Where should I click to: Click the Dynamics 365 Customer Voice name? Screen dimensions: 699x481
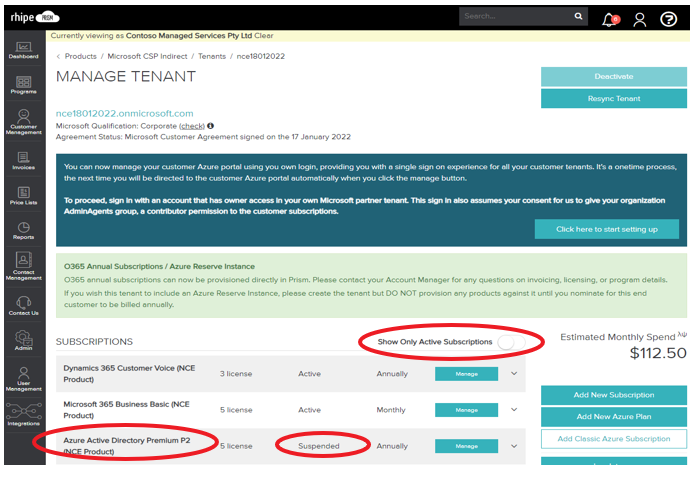click(x=129, y=374)
